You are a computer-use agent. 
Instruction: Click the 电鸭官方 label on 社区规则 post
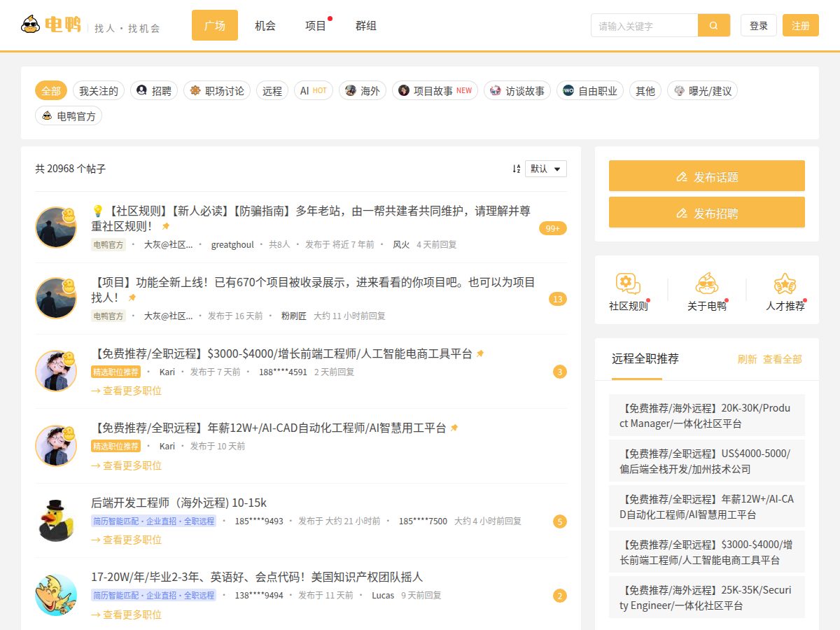[108, 244]
